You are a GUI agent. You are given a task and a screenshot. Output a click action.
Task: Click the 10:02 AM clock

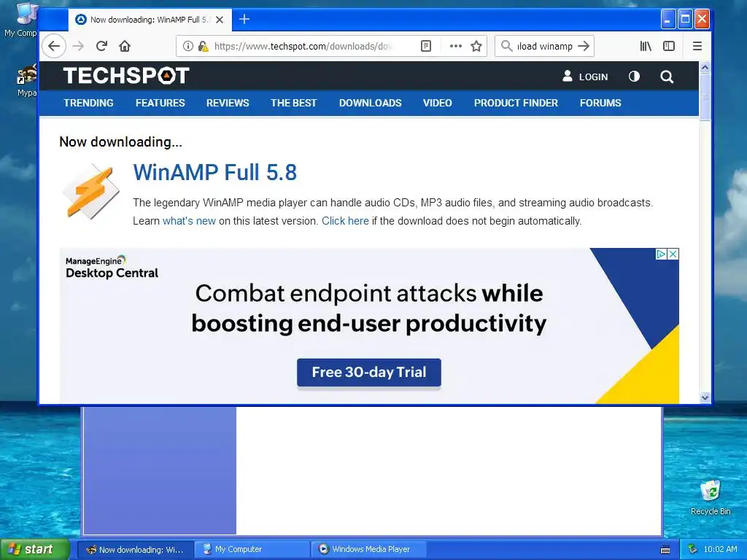(x=720, y=549)
